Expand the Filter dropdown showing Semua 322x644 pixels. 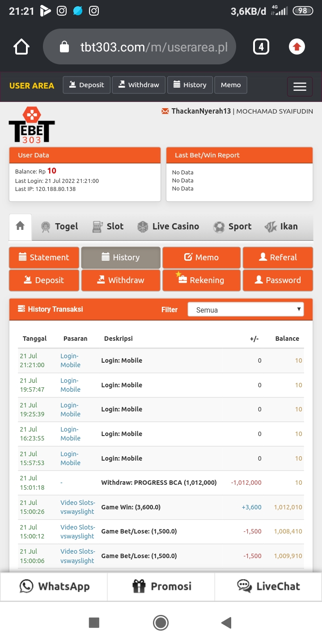tap(246, 309)
